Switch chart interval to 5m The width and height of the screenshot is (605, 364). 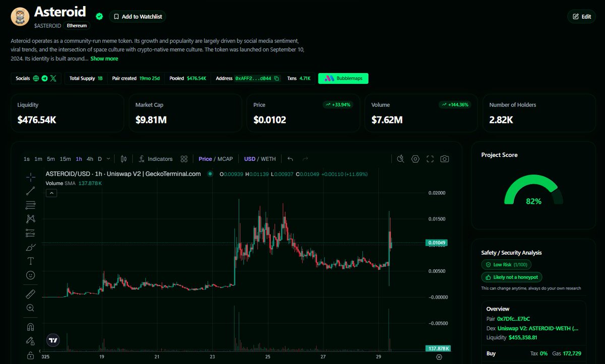tap(51, 159)
